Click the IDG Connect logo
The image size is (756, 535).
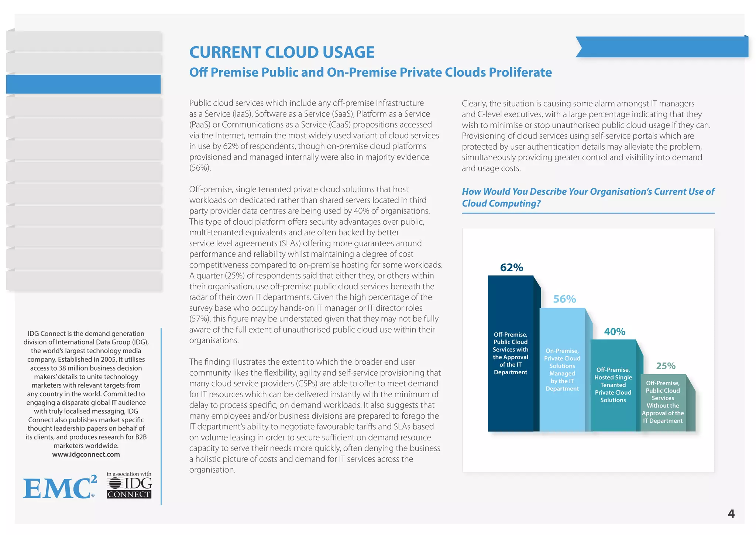(x=129, y=488)
